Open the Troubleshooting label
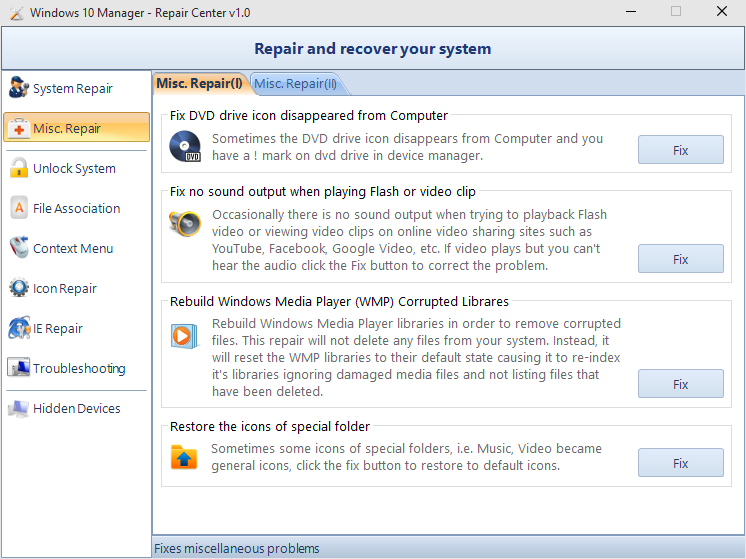Viewport: 746px width, 559px height. [79, 368]
